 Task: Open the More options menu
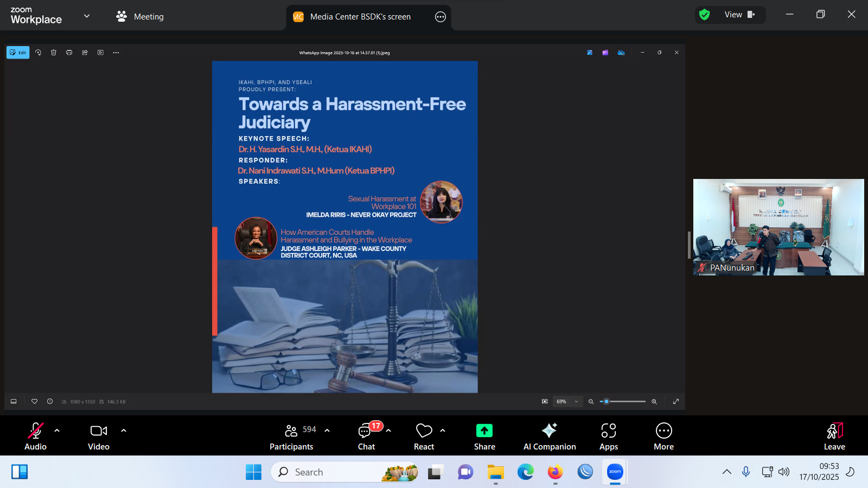click(663, 436)
